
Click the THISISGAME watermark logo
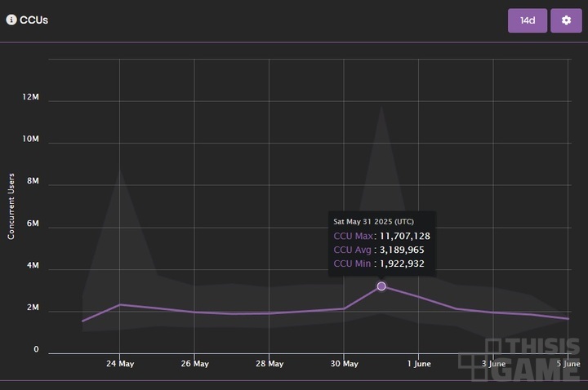pyautogui.click(x=520, y=358)
